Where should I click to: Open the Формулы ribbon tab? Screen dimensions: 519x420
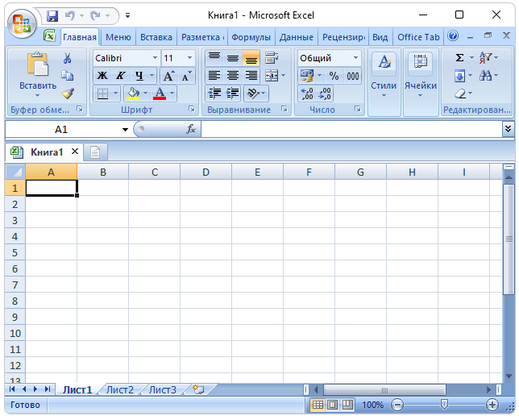pyautogui.click(x=251, y=37)
